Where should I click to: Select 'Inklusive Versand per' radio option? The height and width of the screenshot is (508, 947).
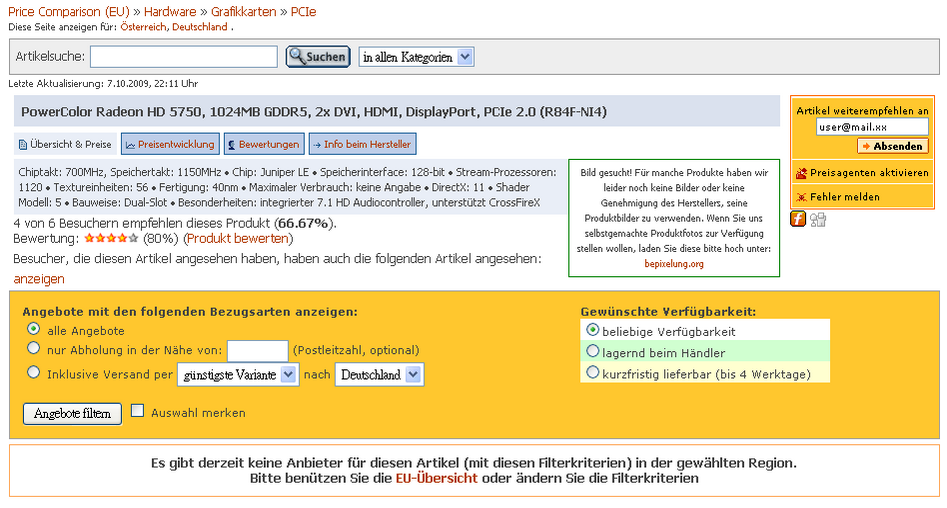click(x=34, y=372)
